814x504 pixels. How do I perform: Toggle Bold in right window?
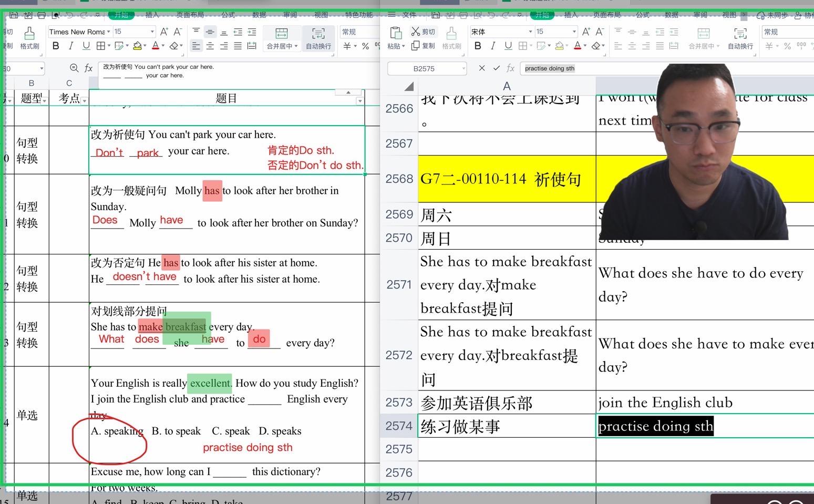tap(478, 46)
